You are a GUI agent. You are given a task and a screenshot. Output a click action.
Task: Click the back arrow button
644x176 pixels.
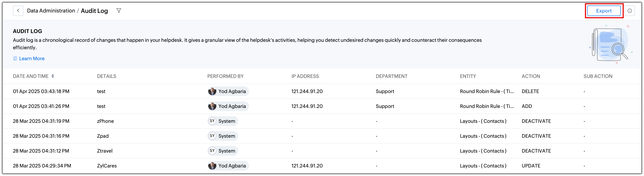[x=18, y=11]
